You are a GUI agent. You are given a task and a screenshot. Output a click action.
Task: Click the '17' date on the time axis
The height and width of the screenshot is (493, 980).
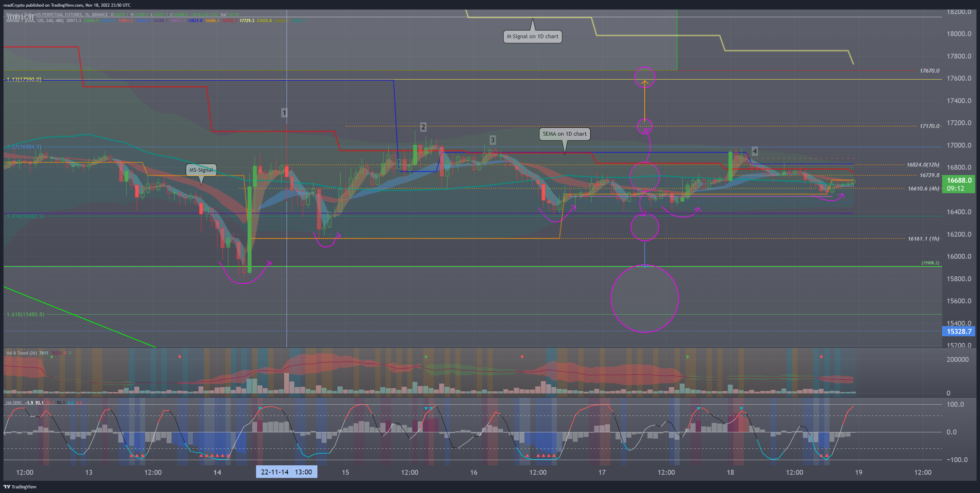tap(602, 472)
